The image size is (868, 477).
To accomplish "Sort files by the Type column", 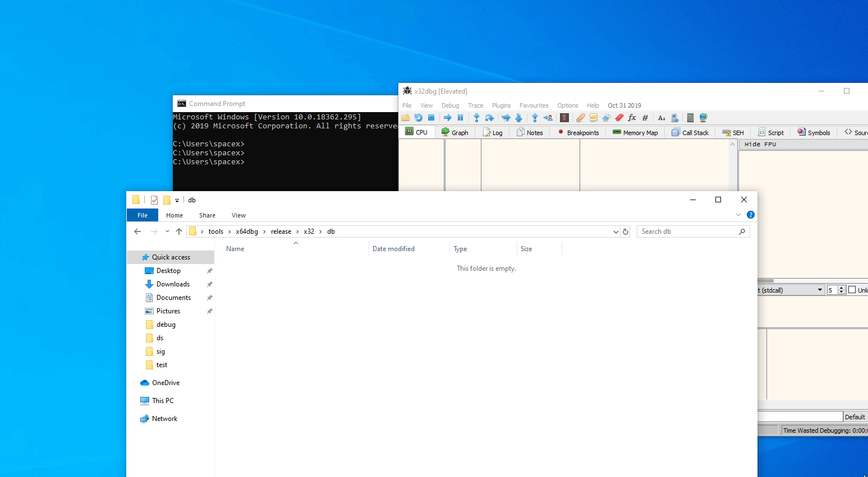I will tap(484, 249).
